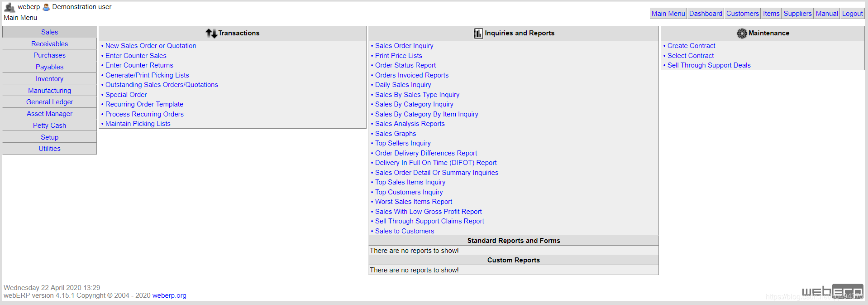View Sales Graphs
Screen dimensions: 868x305
[x=396, y=134]
